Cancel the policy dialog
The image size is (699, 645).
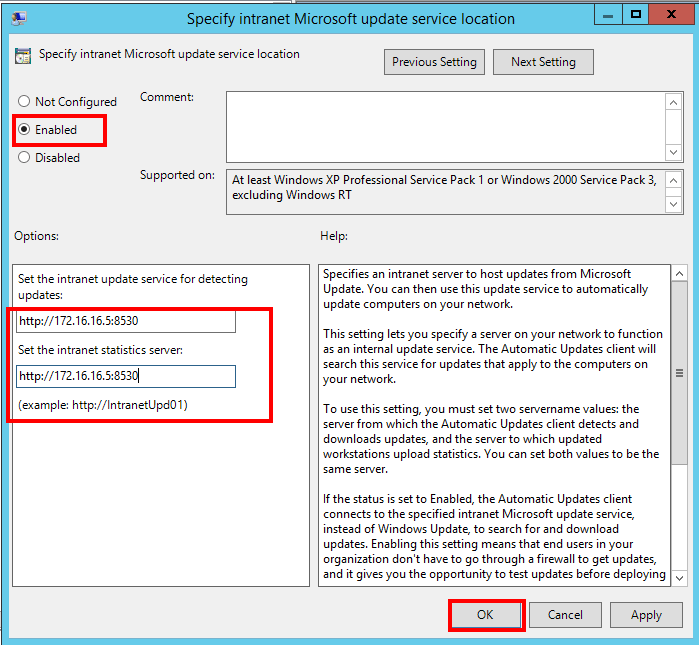pos(565,615)
